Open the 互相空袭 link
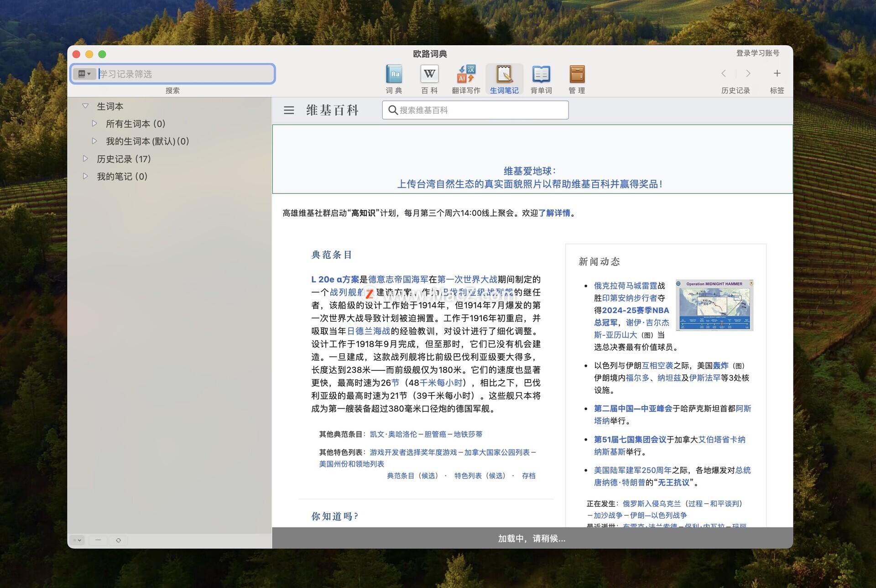 [657, 365]
